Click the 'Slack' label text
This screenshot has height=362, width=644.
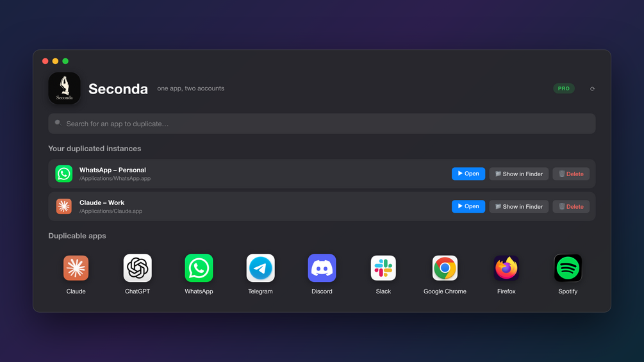(x=383, y=292)
